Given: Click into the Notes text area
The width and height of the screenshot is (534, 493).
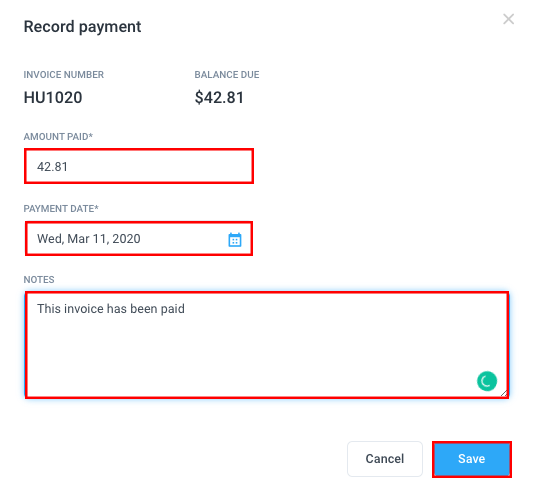Looking at the screenshot, I should tap(267, 345).
